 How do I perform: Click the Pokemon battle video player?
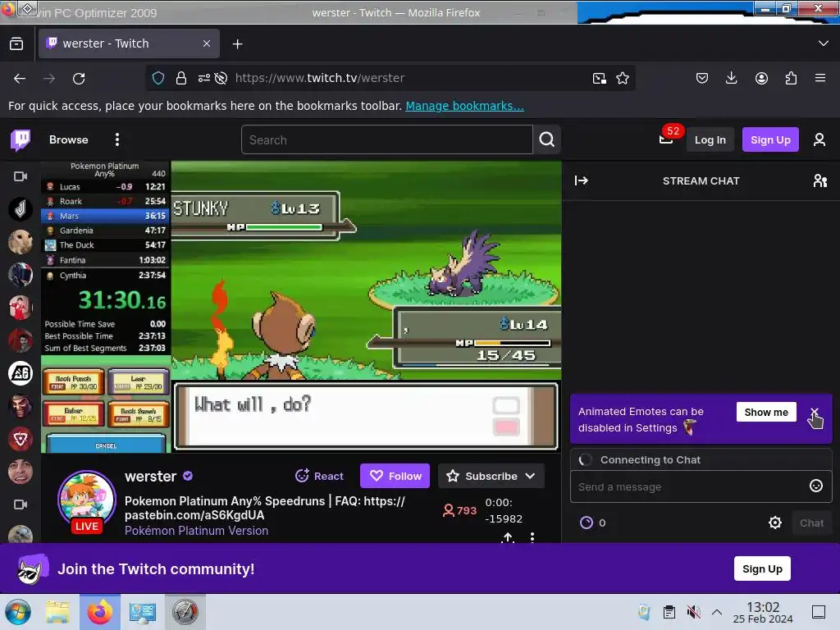tap(301, 307)
